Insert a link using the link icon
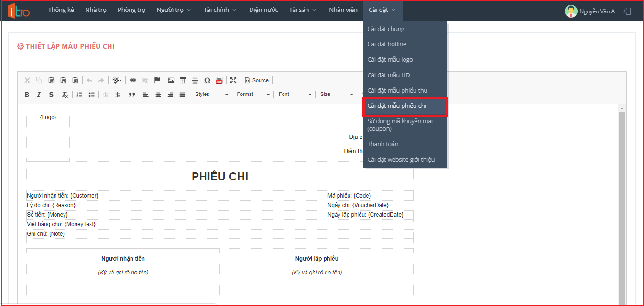 (x=133, y=80)
